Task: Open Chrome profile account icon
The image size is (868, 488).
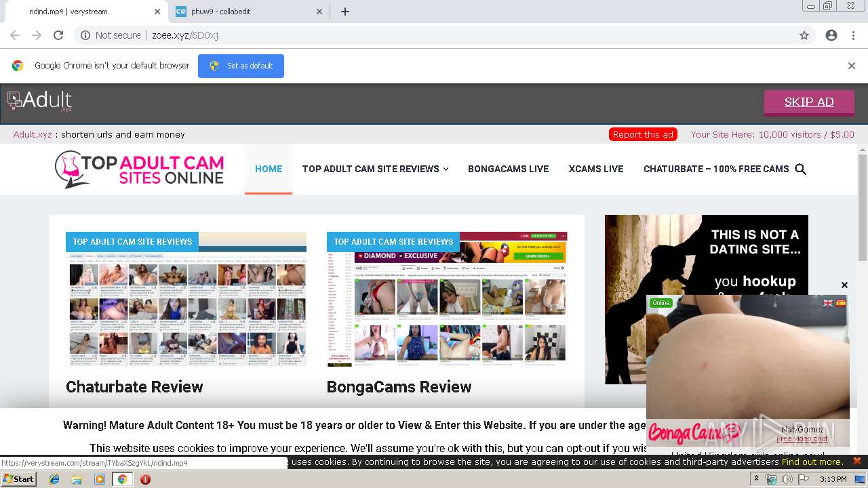Action: click(831, 35)
